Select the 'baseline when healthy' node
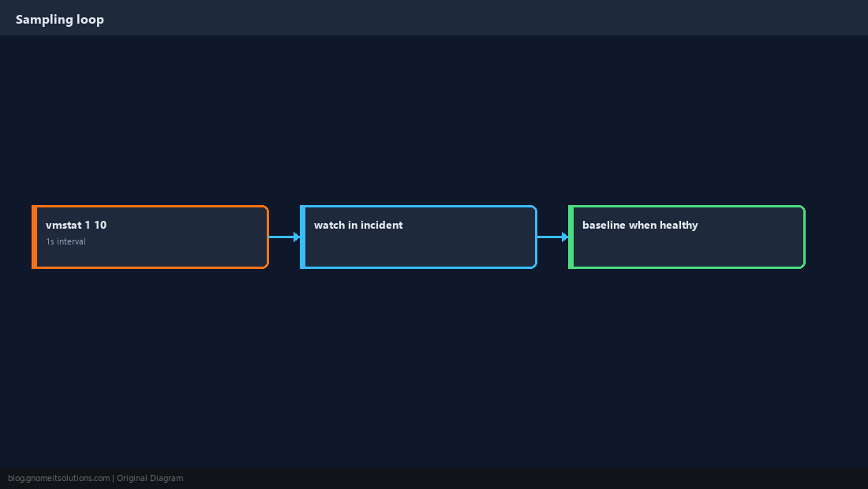This screenshot has width=868, height=489. pyautogui.click(x=687, y=237)
